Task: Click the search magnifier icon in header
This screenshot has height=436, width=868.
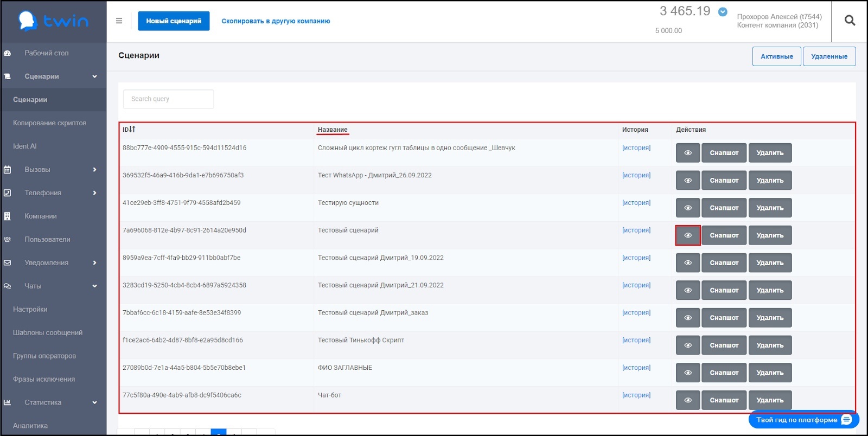Action: pos(850,21)
